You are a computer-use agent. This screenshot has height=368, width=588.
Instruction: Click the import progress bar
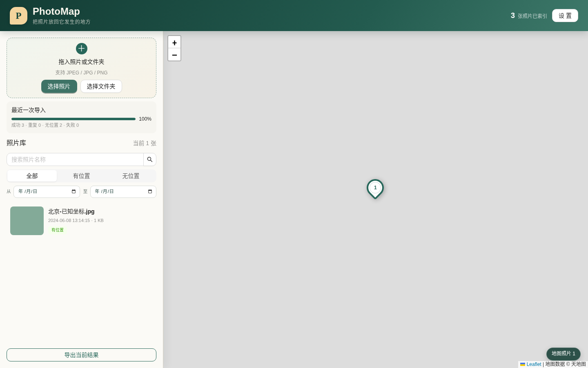(x=73, y=119)
